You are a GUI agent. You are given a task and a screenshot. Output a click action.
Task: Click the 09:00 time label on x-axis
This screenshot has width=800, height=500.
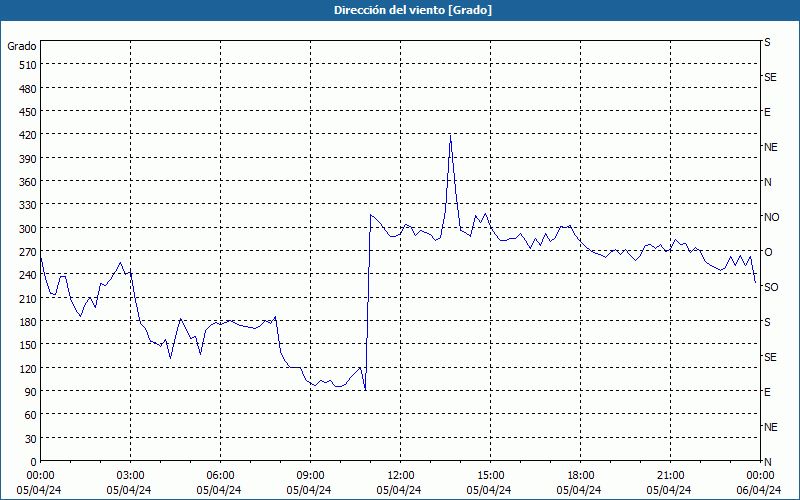[x=310, y=476]
